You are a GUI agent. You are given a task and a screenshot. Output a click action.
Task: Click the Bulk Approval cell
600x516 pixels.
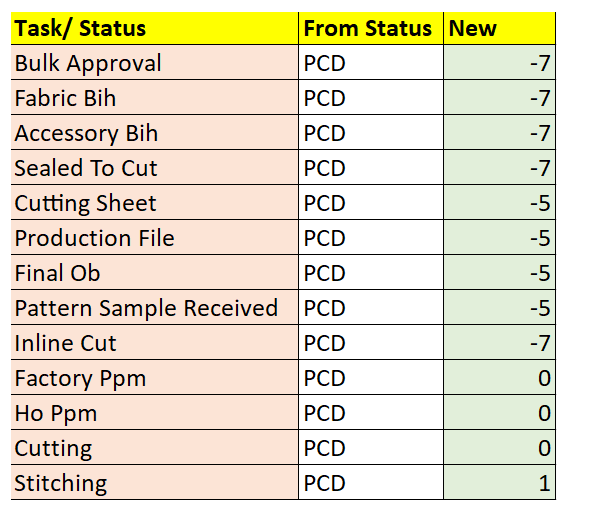[x=155, y=62]
